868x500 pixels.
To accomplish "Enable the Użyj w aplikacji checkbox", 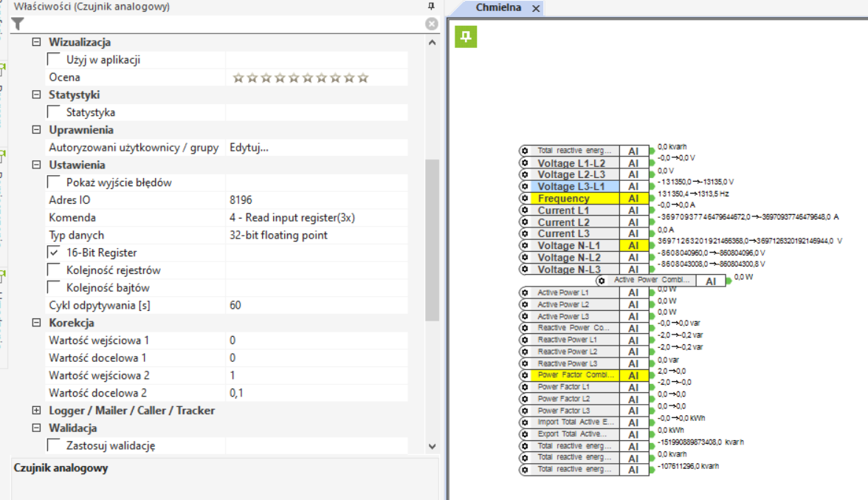I will (x=55, y=59).
